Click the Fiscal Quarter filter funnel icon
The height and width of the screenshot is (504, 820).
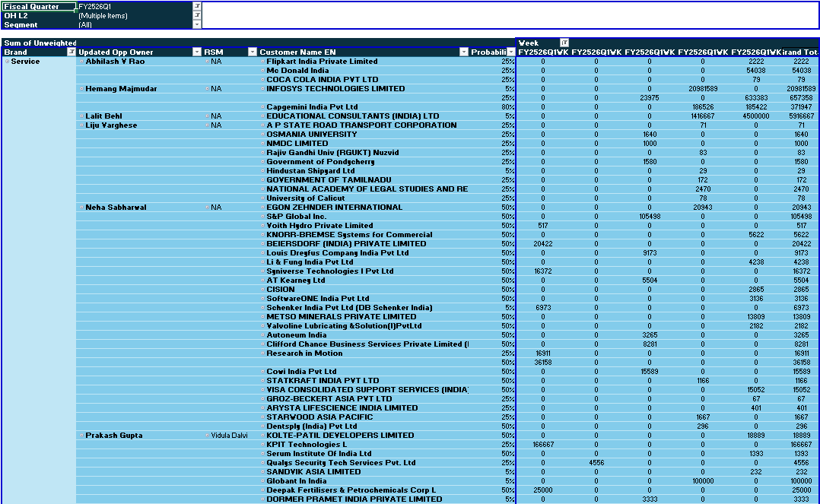tap(196, 6)
